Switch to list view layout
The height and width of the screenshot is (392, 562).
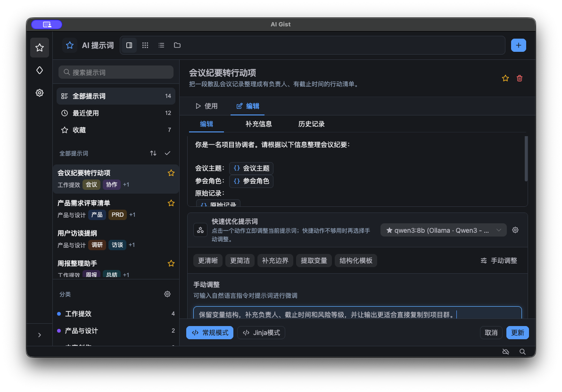161,45
